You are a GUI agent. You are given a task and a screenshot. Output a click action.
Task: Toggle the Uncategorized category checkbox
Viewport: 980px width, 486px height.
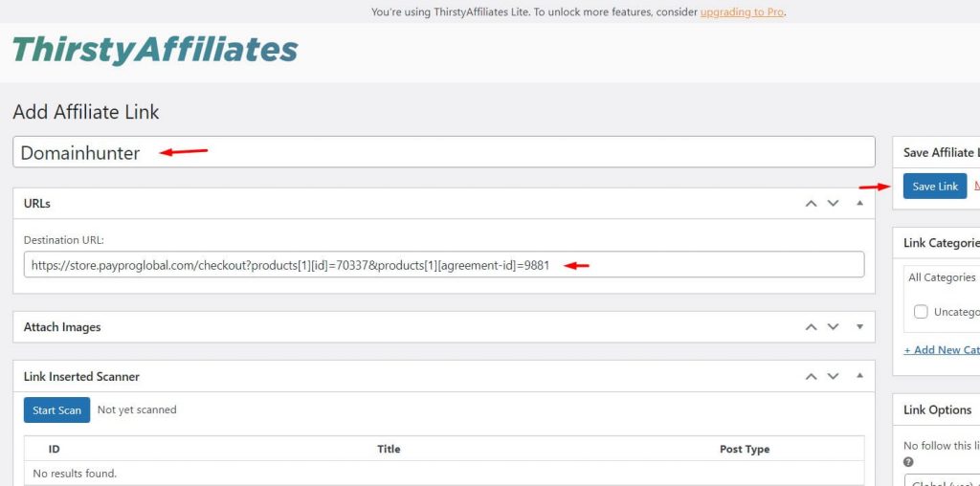pyautogui.click(x=921, y=312)
